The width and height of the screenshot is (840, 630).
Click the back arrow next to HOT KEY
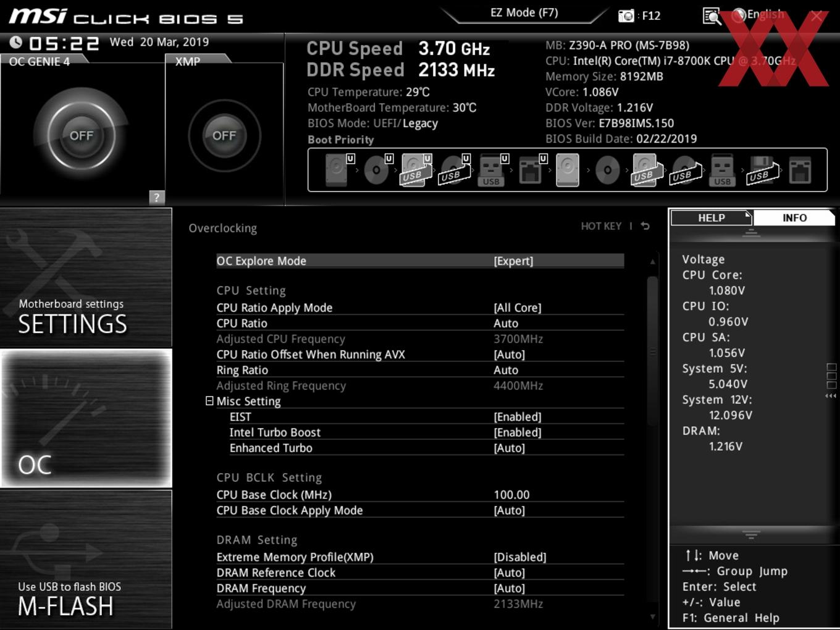click(x=645, y=226)
